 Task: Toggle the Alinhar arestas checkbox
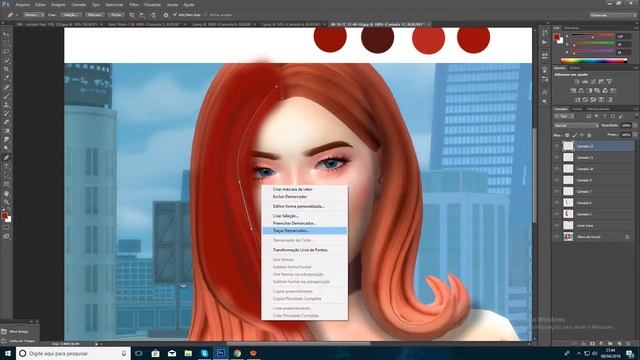click(x=207, y=15)
